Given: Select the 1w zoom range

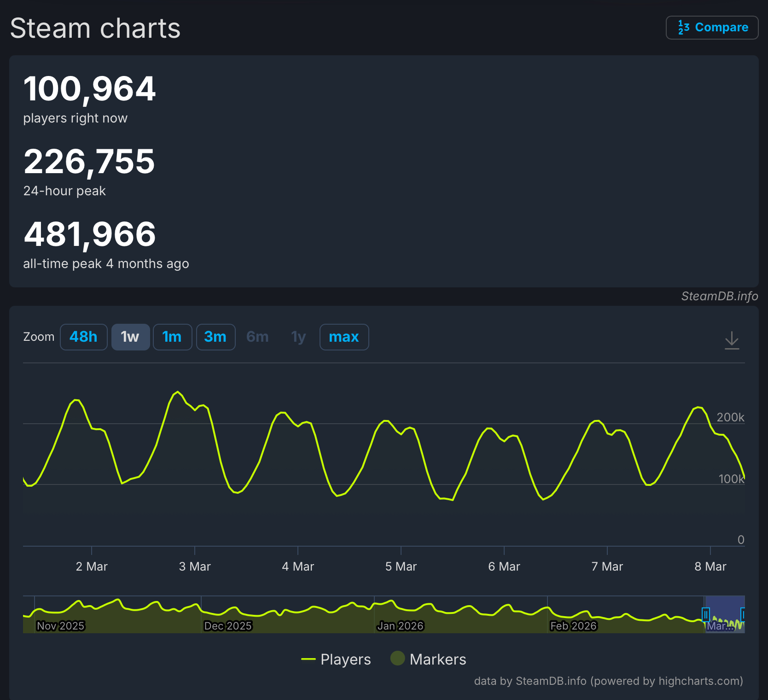Looking at the screenshot, I should coord(130,337).
